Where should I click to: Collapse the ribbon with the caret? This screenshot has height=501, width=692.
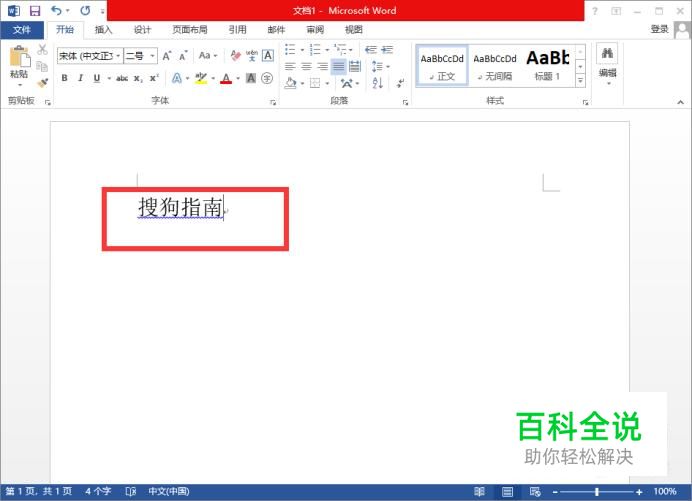tap(681, 102)
